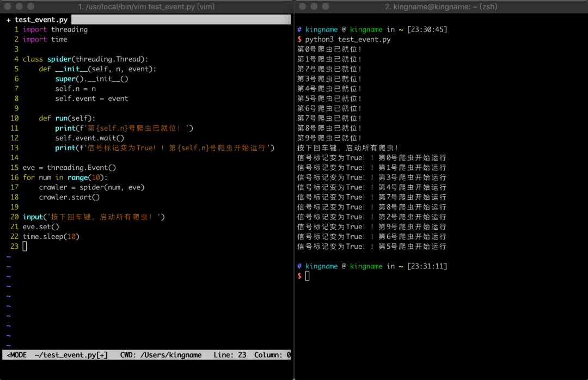Image resolution: width=588 pixels, height=380 pixels.
Task: Click output line '第0号爬虫已就位!'
Action: [x=329, y=49]
